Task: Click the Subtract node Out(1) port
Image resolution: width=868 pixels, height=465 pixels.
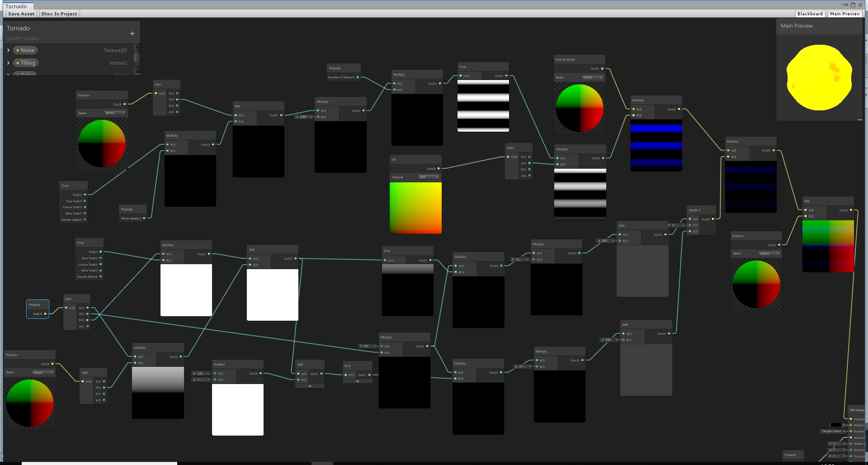Action: tap(260, 373)
